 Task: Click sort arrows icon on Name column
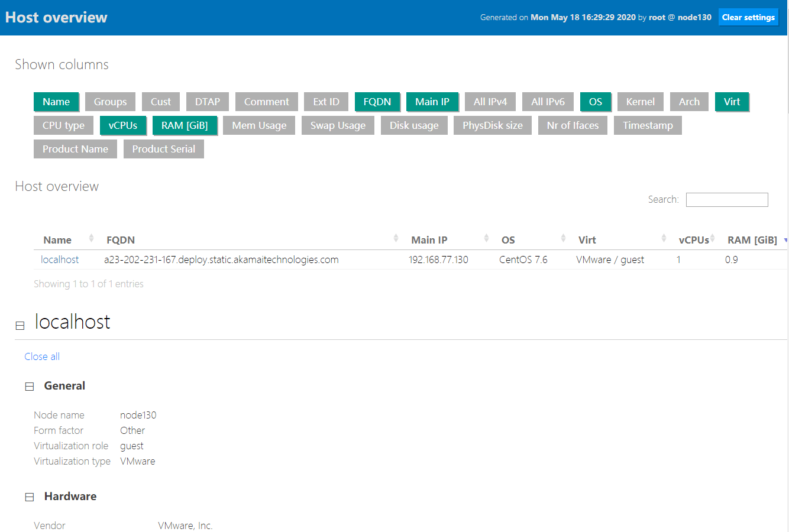click(91, 238)
